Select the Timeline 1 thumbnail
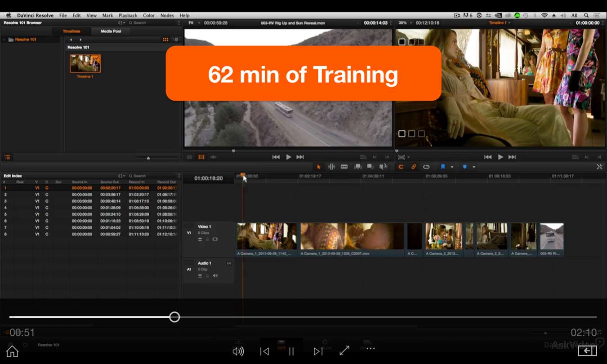 [x=85, y=64]
